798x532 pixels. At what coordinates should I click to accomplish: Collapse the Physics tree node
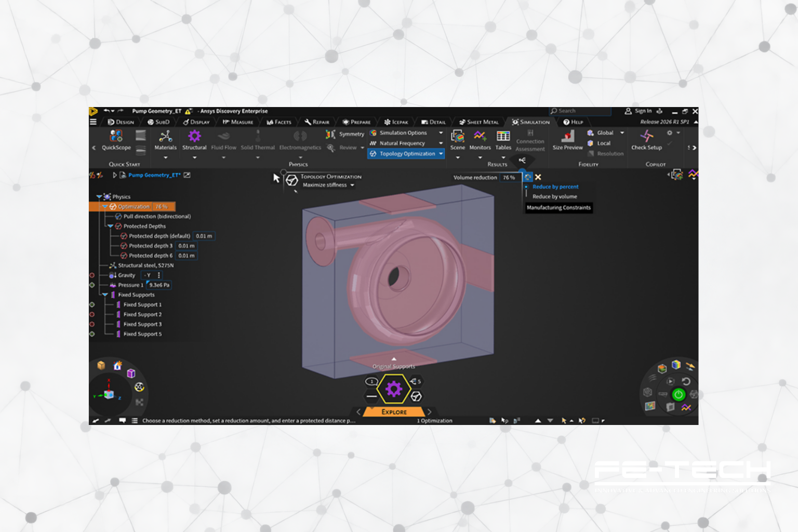(x=99, y=197)
